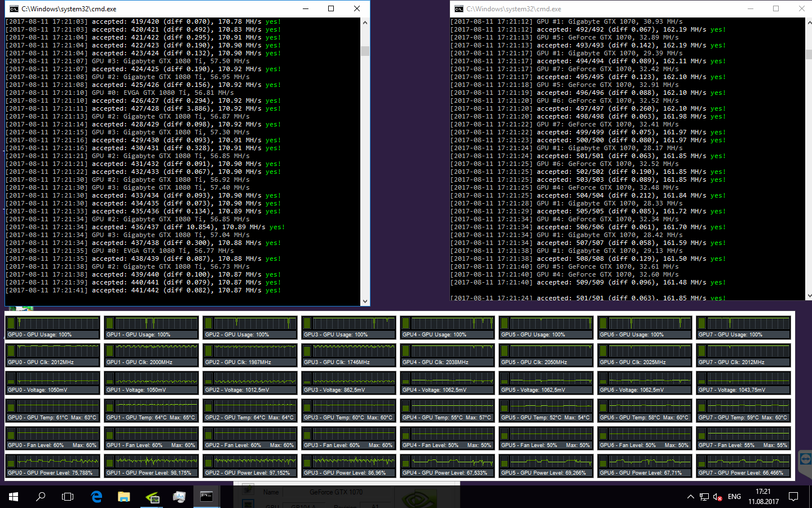Image resolution: width=812 pixels, height=508 pixels.
Task: Open taskbar search magnifier
Action: 41,497
